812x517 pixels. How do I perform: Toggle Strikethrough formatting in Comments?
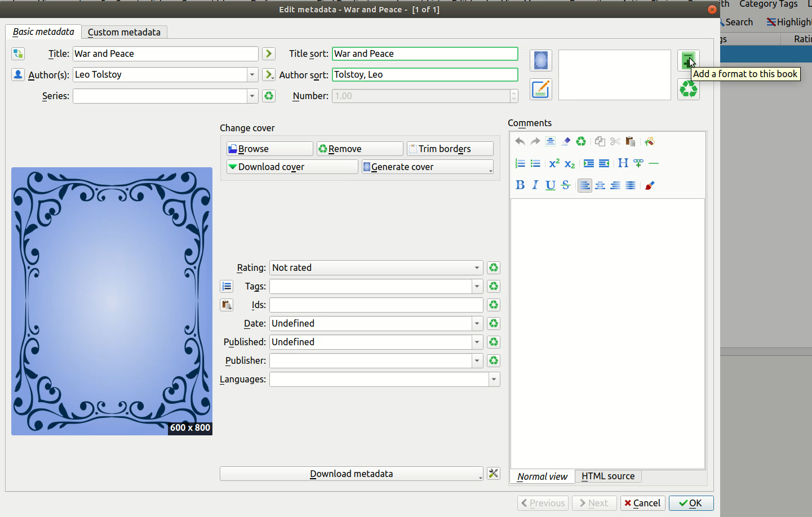pyautogui.click(x=566, y=185)
